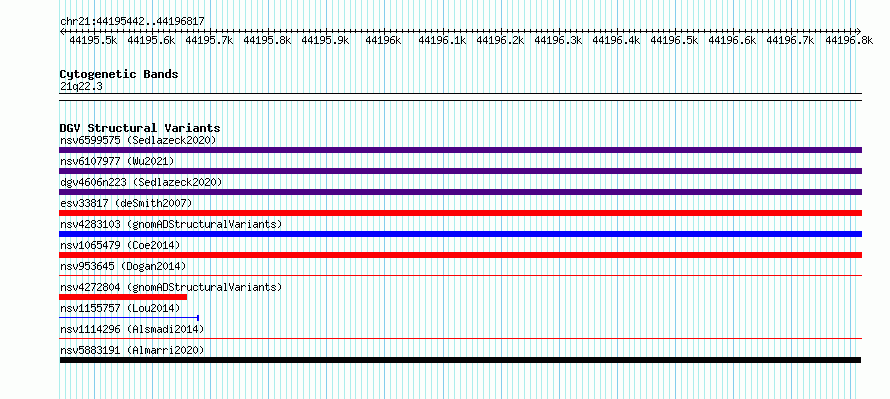
Task: Select the nsv1065479 red variant bar
Action: coord(460,255)
